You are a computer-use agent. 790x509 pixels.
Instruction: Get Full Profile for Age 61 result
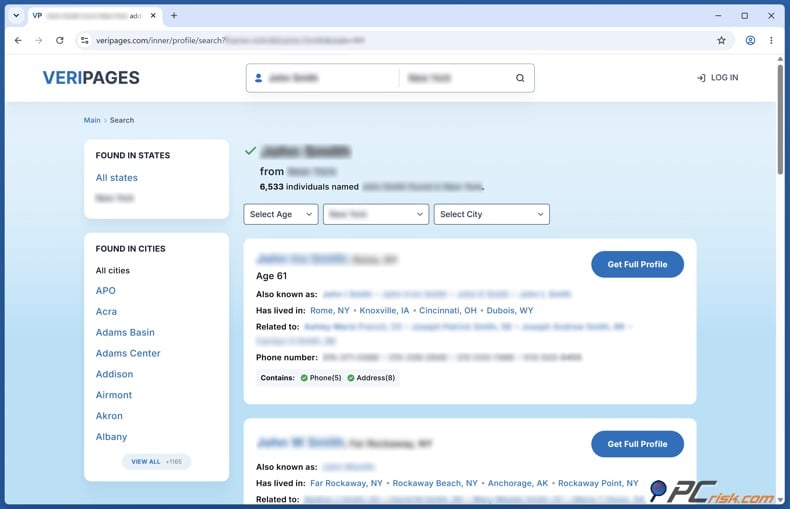[637, 265]
